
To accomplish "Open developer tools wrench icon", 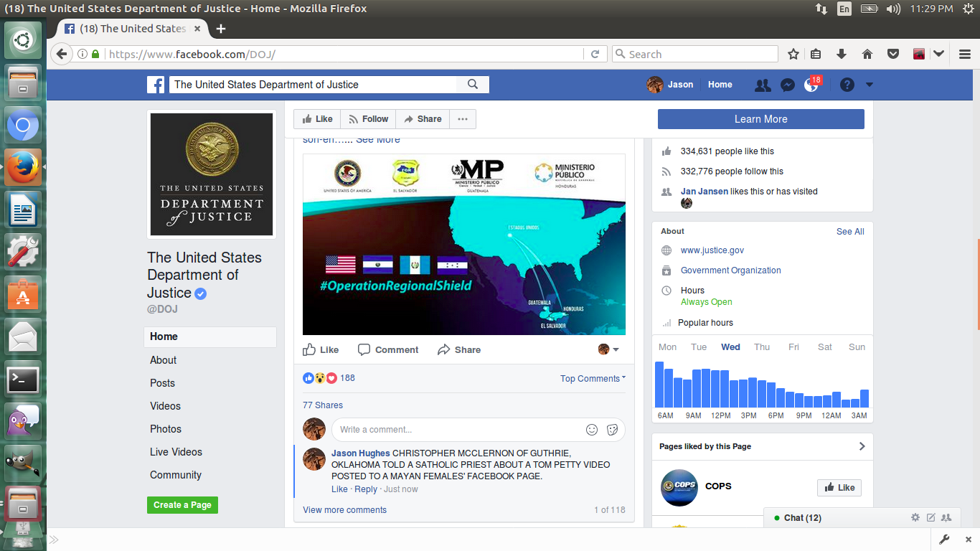I will [x=944, y=540].
